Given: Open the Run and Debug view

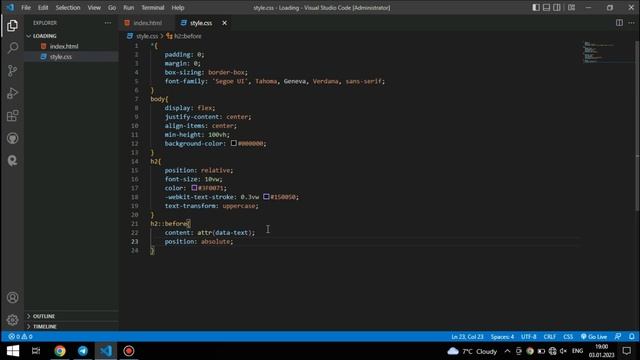Looking at the screenshot, I should coord(13,93).
